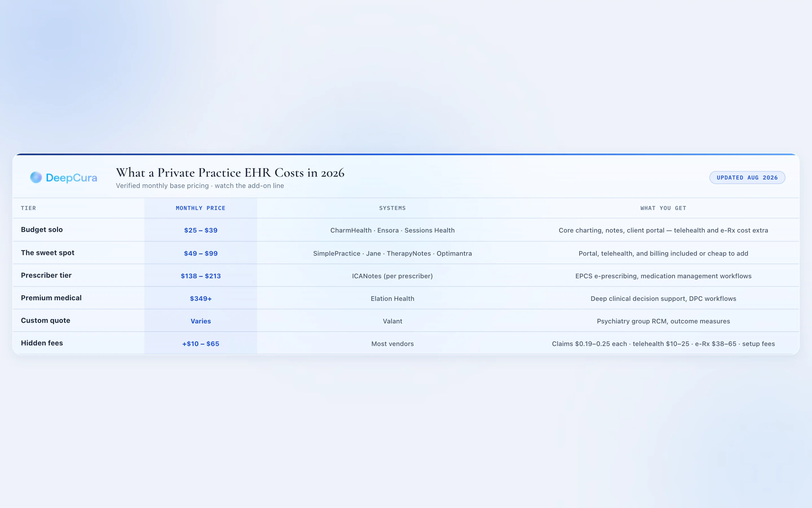Viewport: 812px width, 508px height.
Task: Click 'Portal, telehealth, and billing included' description
Action: coord(638,253)
